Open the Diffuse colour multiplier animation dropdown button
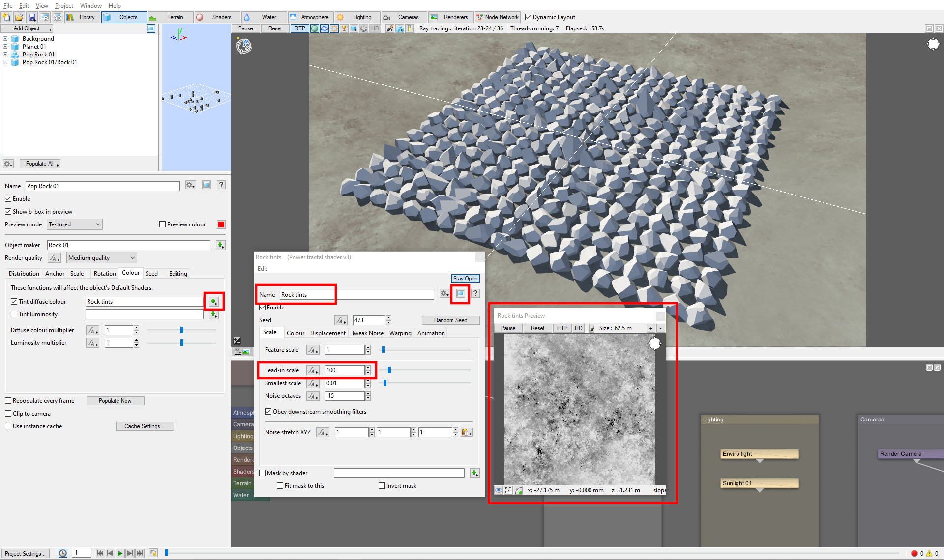The height and width of the screenshot is (560, 944). click(x=92, y=330)
